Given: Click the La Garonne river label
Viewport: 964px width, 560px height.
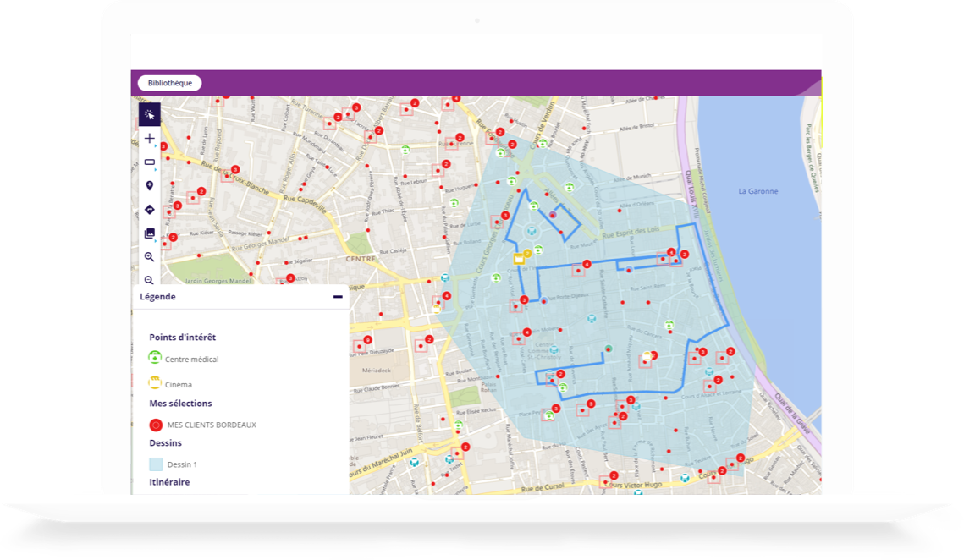Looking at the screenshot, I should click(758, 191).
